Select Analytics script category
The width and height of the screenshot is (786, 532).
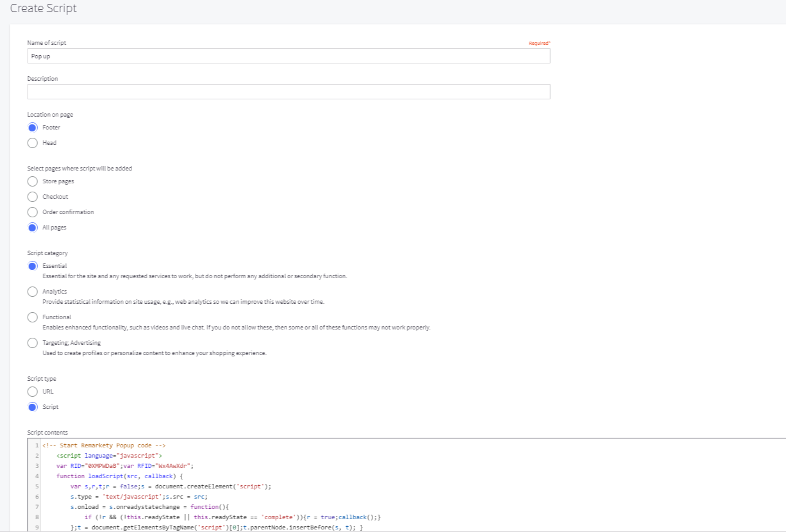(x=33, y=292)
